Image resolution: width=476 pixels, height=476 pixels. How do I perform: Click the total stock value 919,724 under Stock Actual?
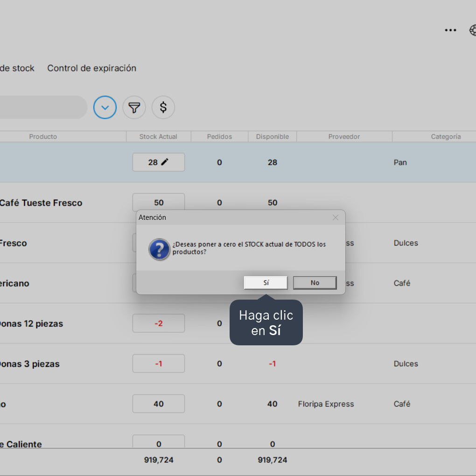tap(159, 460)
